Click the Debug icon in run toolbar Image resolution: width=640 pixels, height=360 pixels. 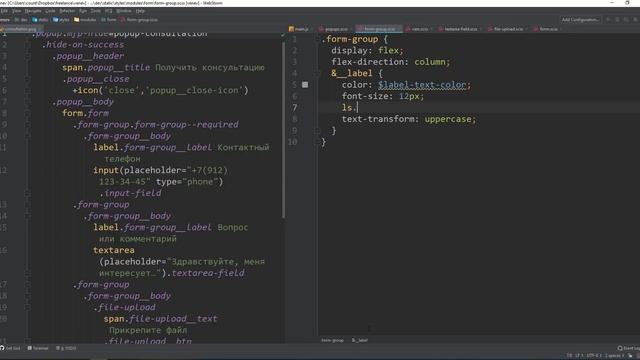(x=617, y=19)
